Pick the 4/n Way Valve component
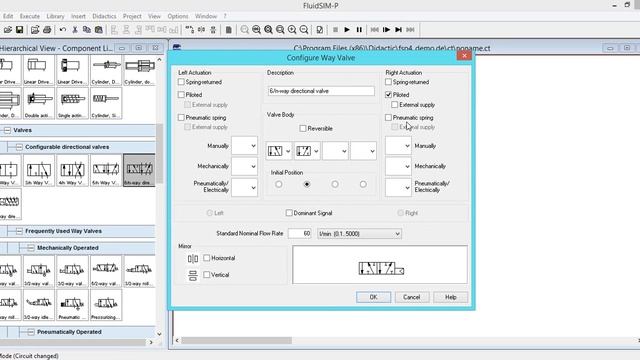640x360 pixels. tap(72, 171)
